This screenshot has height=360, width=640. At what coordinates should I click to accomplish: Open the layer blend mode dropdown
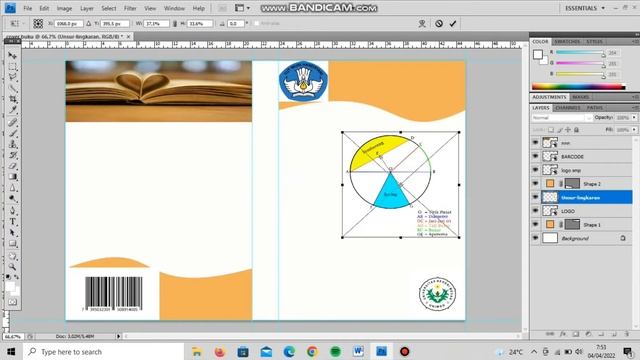[x=562, y=118]
